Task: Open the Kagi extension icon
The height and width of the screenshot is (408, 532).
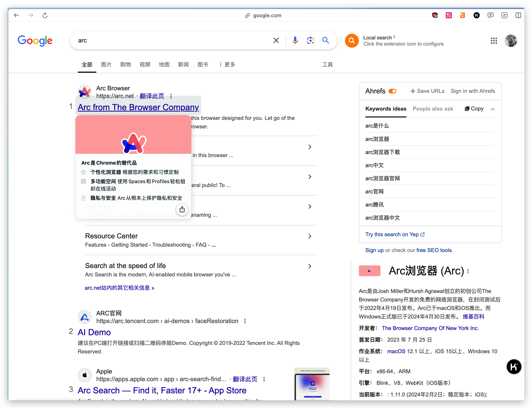Action: coord(476,15)
